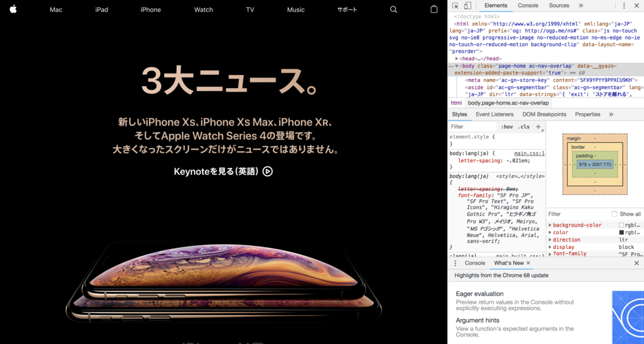
Task: Click the padding label in box model
Action: pos(584,156)
